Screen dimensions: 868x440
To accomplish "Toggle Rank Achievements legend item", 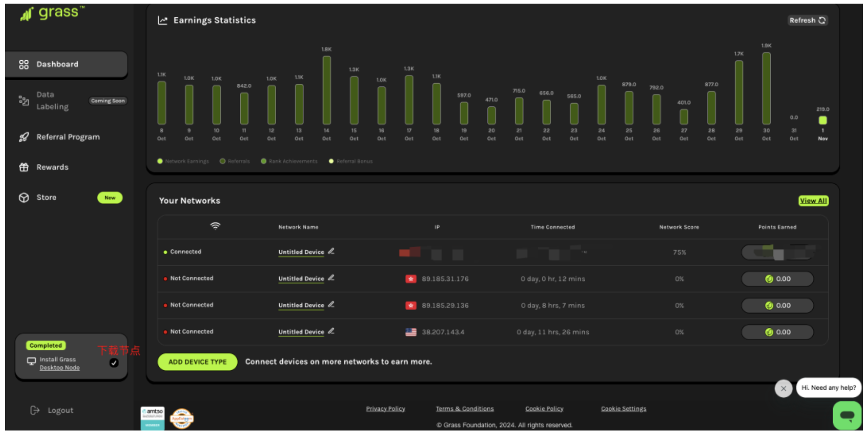I will pos(289,161).
